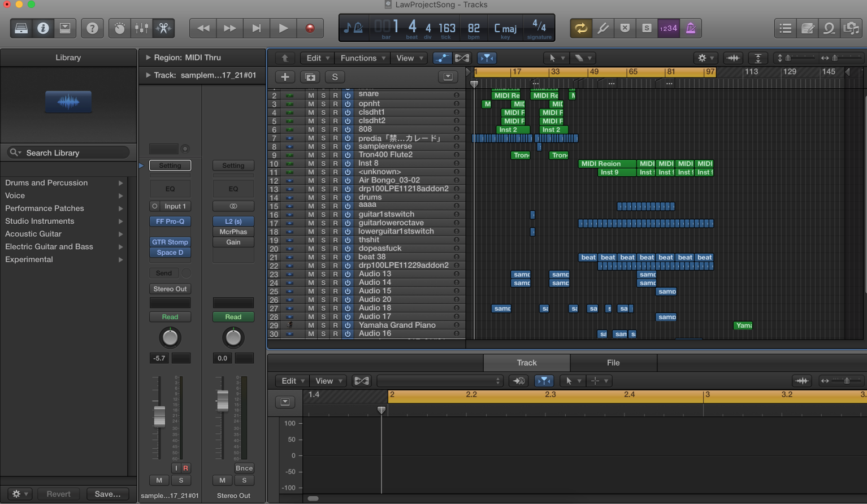The image size is (867, 504).
Task: Record-enable the drums track
Action: (335, 197)
